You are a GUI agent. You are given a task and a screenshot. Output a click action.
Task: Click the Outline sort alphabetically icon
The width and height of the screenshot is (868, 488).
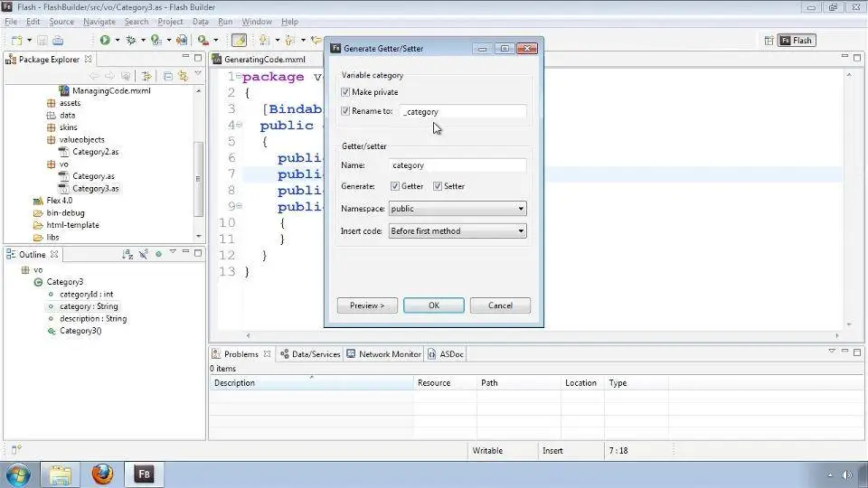click(x=127, y=254)
